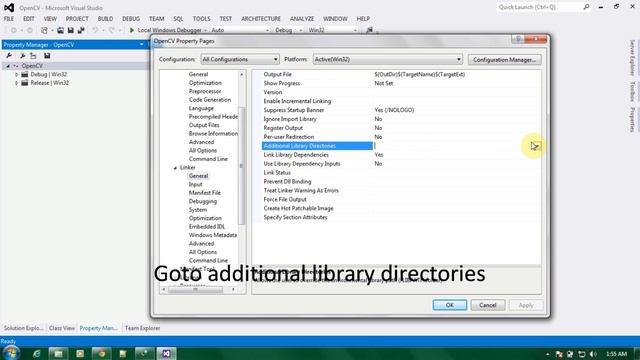Click the Save All toolbar icon

tap(81, 30)
